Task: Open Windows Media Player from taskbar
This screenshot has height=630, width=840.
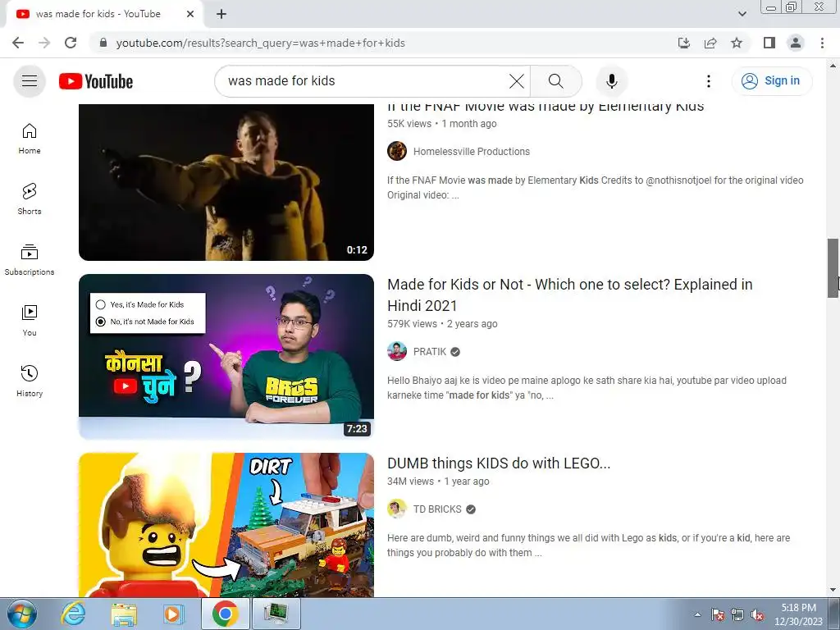Action: [173, 614]
